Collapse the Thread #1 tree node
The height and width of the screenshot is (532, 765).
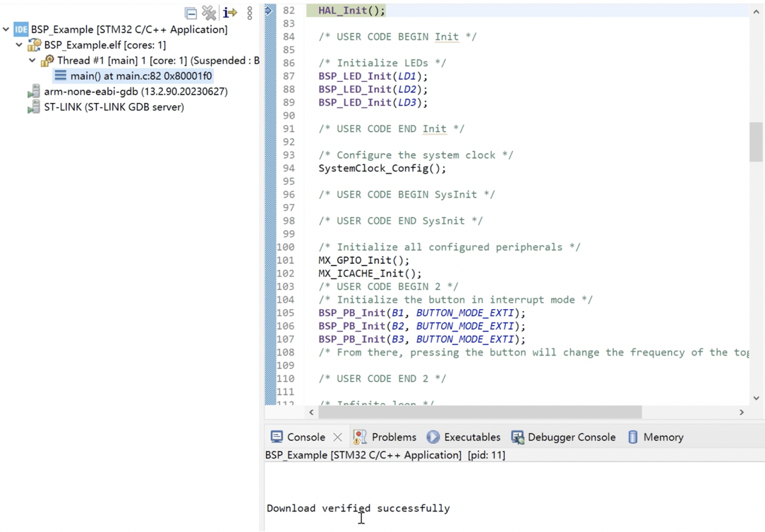point(32,61)
